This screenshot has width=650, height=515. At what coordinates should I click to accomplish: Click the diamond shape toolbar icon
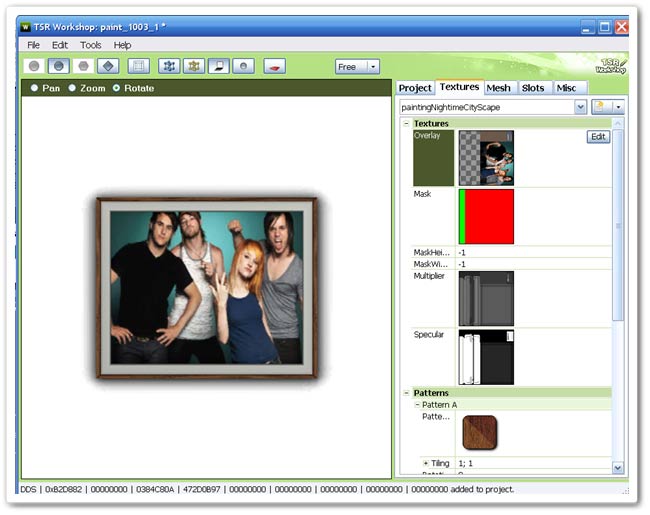109,66
